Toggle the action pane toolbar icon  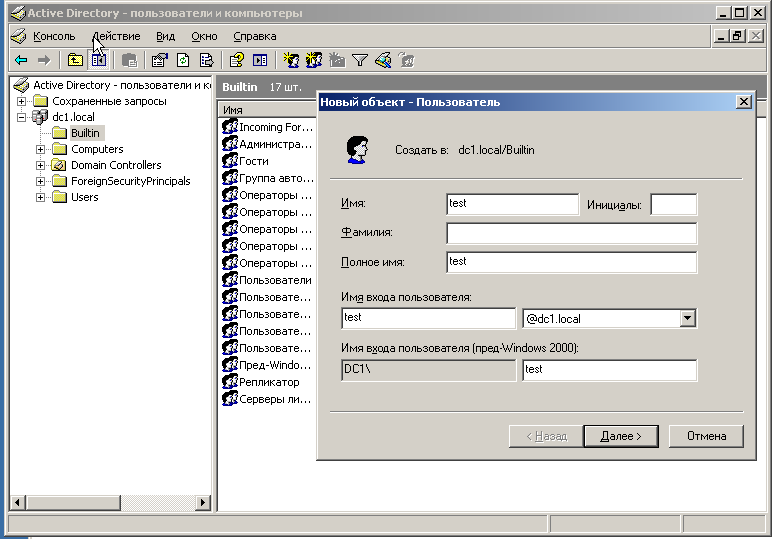click(260, 60)
